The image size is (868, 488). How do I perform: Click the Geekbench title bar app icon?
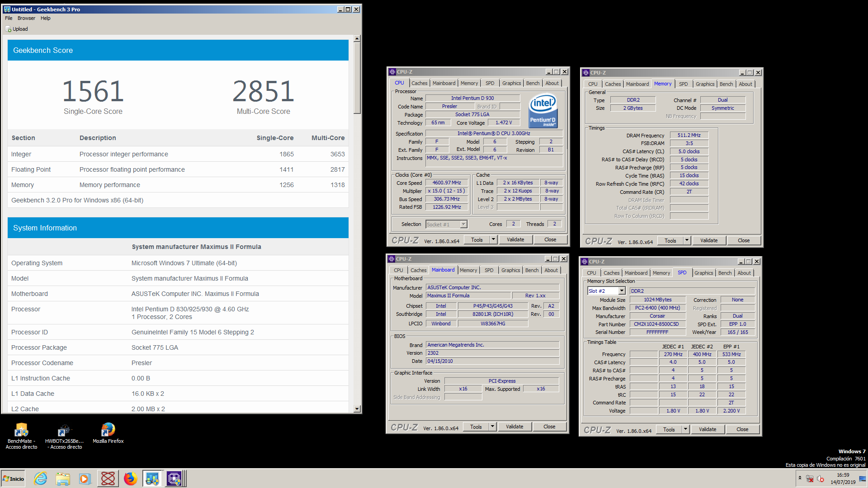7,9
